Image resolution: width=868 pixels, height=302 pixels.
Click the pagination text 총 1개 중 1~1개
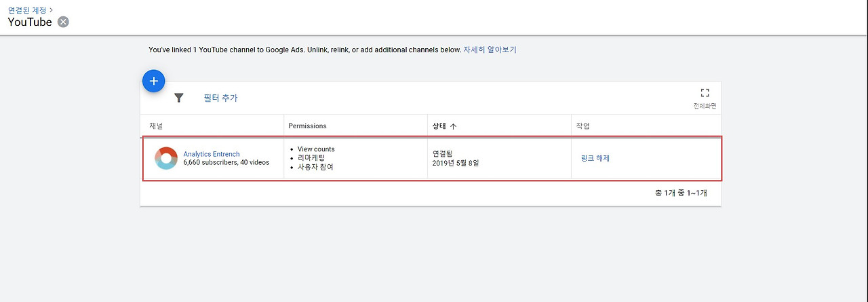pyautogui.click(x=681, y=193)
